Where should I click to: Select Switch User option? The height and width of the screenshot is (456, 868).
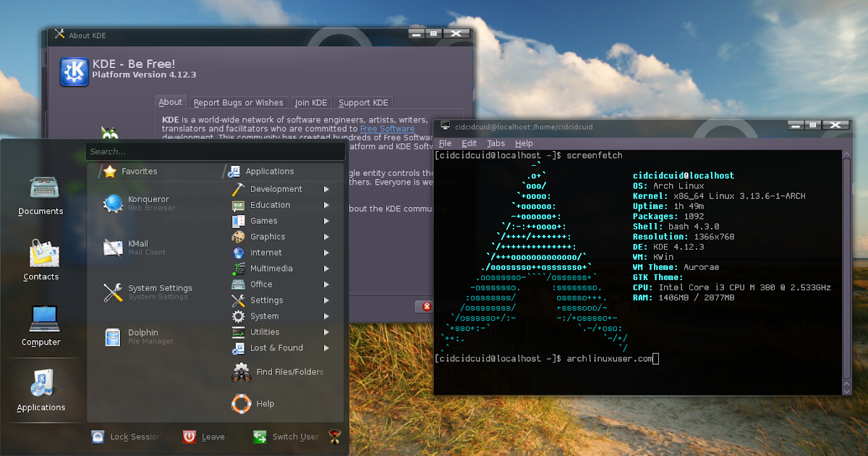click(x=288, y=436)
